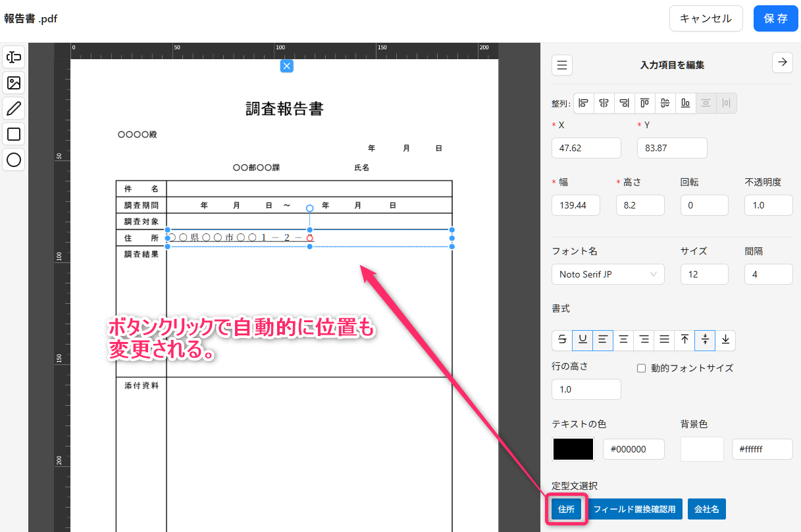Align selection to the top edge
This screenshot has height=532, width=801.
[644, 103]
